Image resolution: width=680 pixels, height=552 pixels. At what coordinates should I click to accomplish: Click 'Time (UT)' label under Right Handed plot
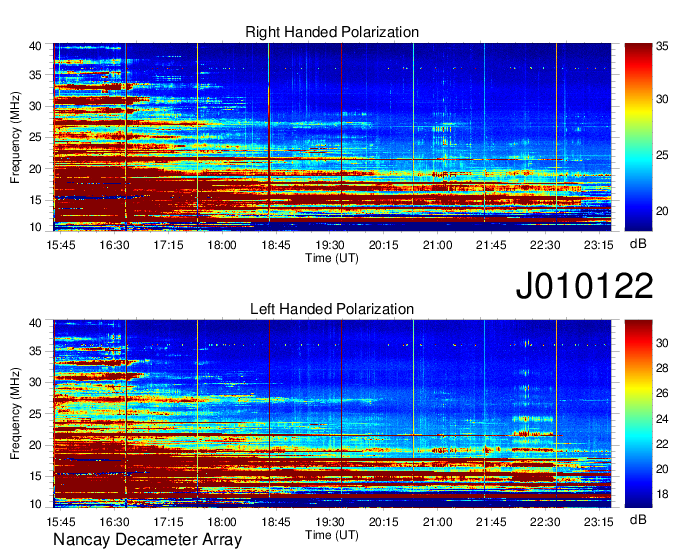pyautogui.click(x=332, y=258)
